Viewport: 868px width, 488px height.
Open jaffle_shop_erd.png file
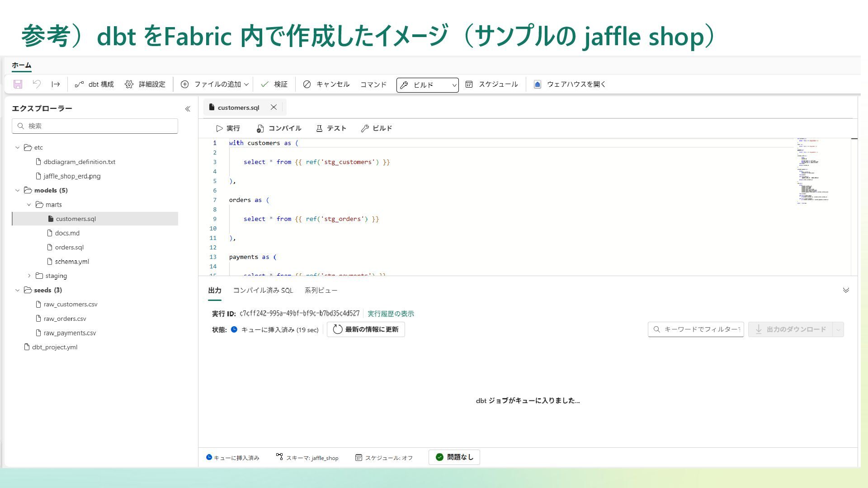[x=68, y=176]
